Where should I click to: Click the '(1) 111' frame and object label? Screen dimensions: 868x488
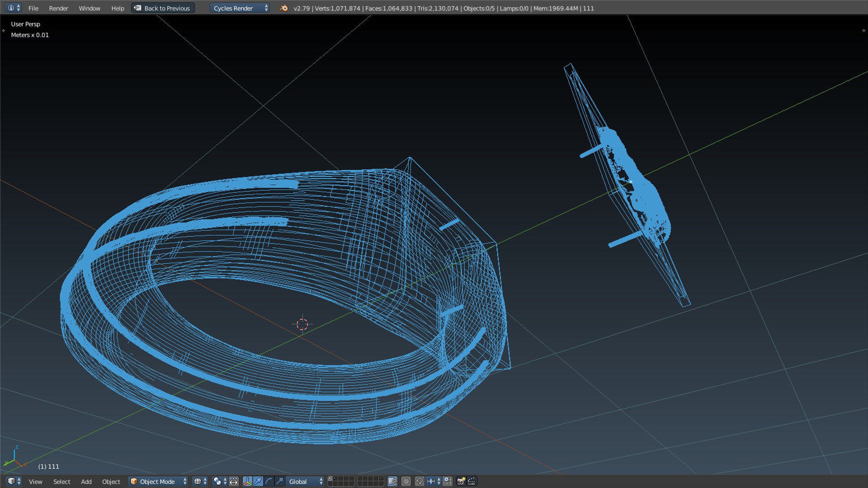coord(48,466)
